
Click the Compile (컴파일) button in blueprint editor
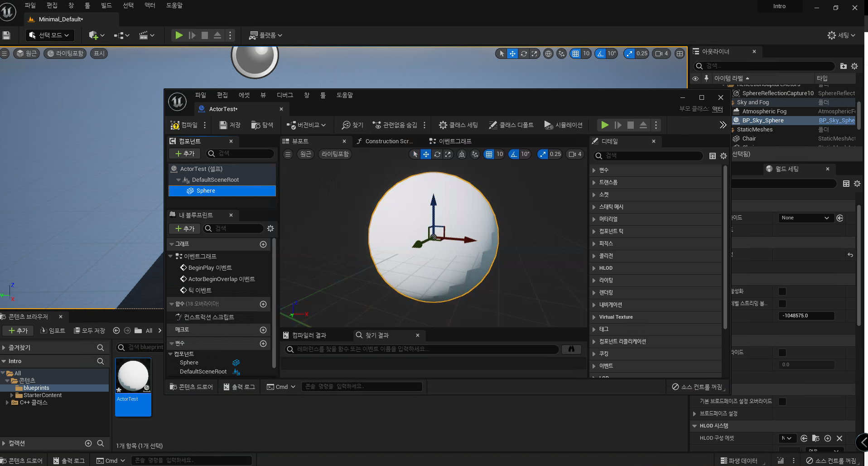(184, 125)
